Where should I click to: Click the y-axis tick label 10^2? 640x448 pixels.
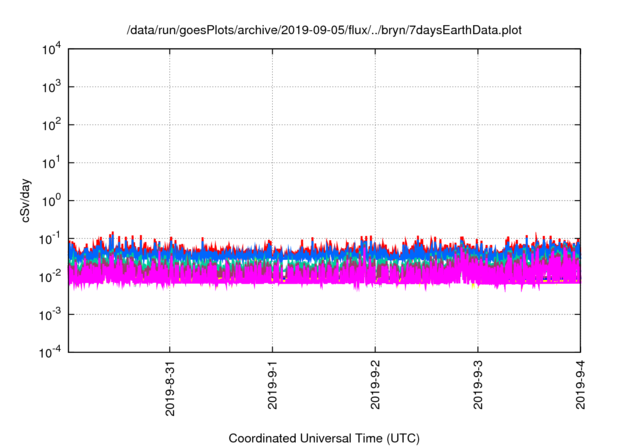pos(51,125)
